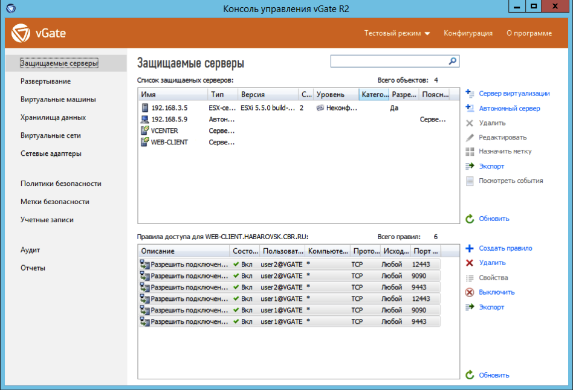Click the magnifier icon in search box
The image size is (573, 392).
pos(452,61)
